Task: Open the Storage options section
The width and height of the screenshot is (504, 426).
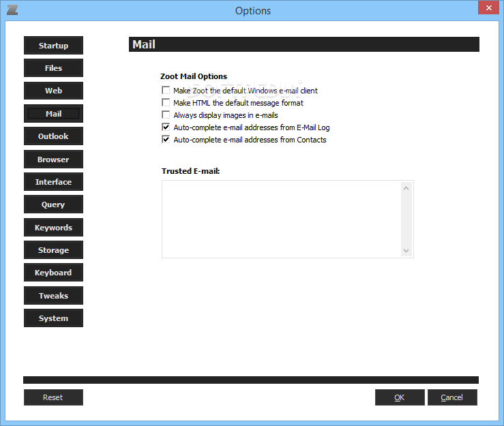Action: tap(53, 249)
